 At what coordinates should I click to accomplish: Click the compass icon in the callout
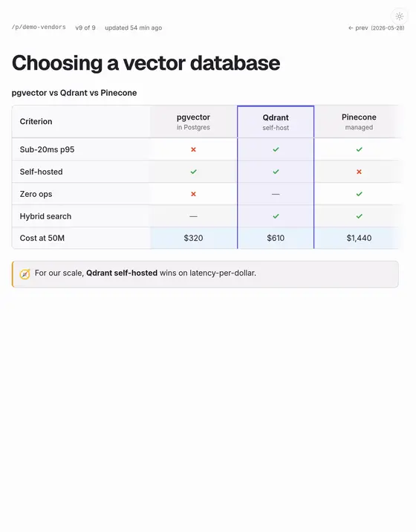[x=25, y=274]
